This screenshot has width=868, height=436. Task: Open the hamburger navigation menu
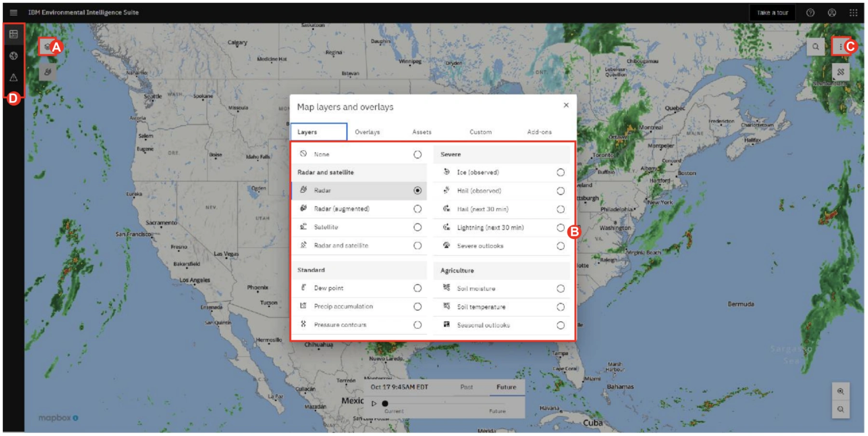click(14, 13)
